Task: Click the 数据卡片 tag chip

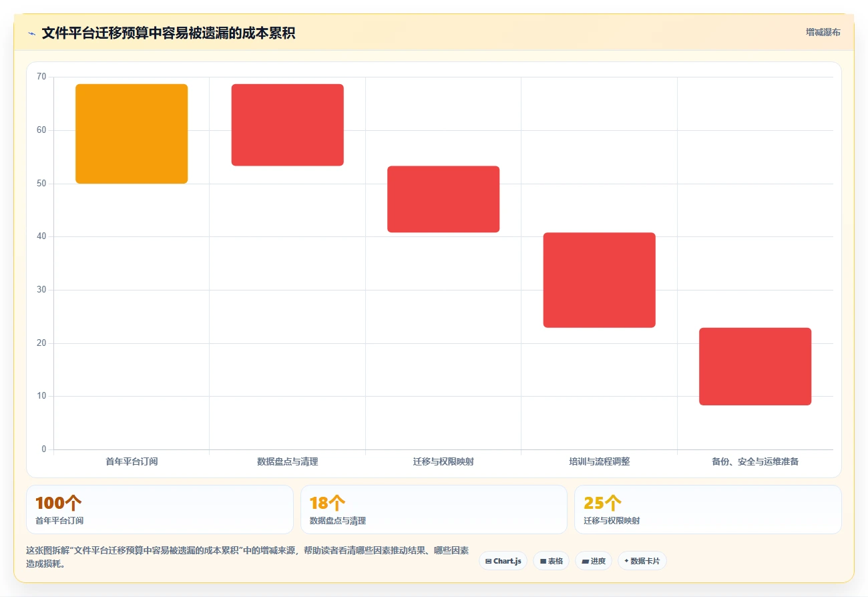Action: pos(642,561)
